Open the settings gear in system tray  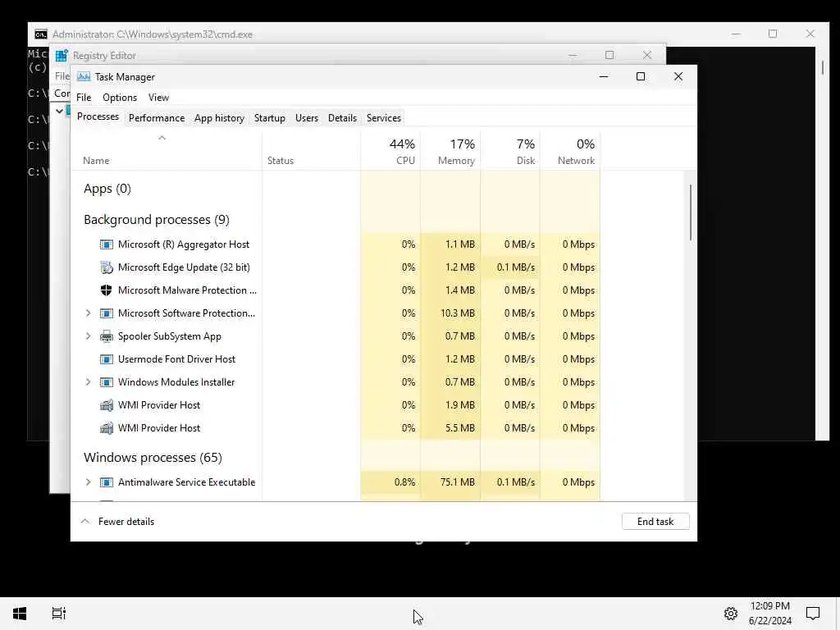pyautogui.click(x=731, y=614)
